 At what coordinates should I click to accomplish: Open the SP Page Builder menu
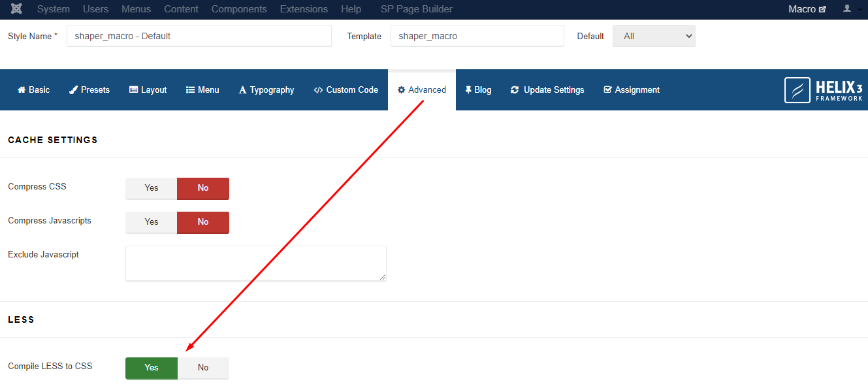coord(417,9)
